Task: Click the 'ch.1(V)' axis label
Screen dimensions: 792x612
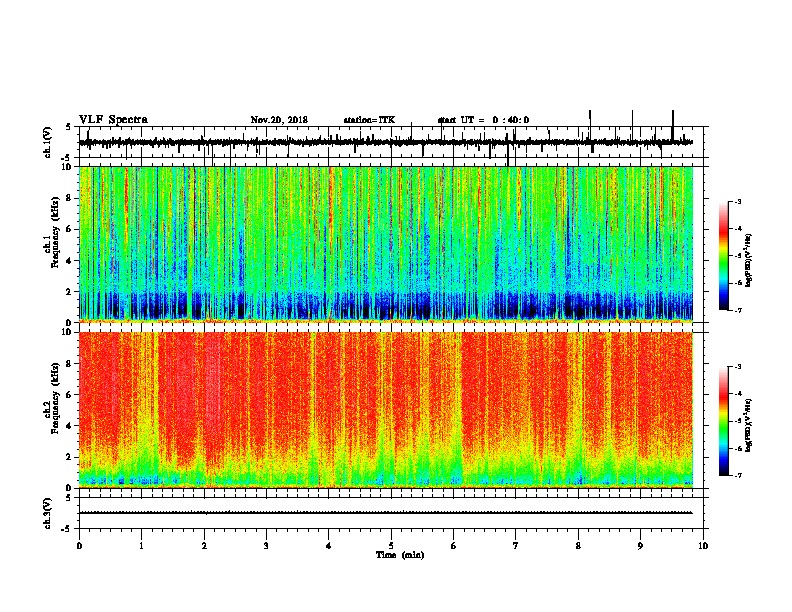Action: point(47,142)
